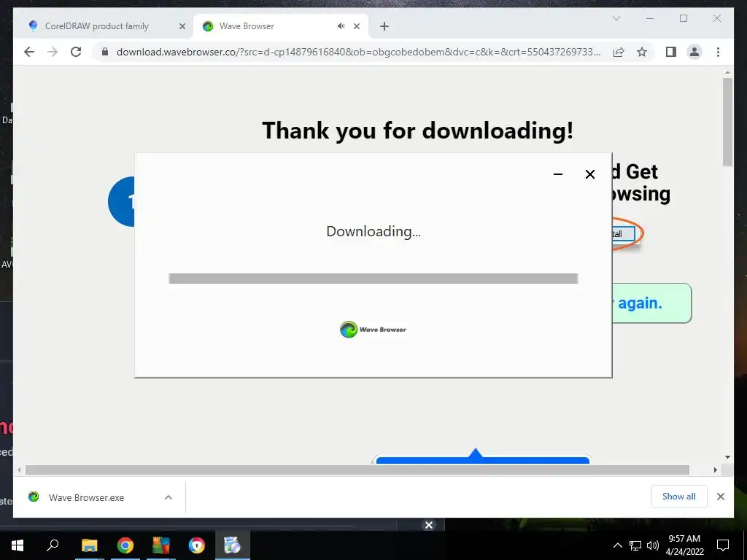This screenshot has width=747, height=560.
Task: Minimize the Wave Browser installer dialog
Action: click(558, 174)
